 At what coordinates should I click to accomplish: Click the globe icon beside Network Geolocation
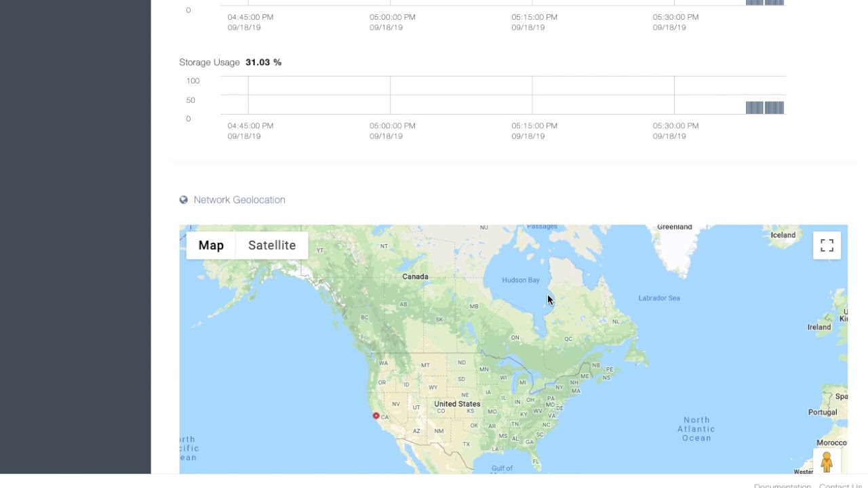tap(183, 200)
